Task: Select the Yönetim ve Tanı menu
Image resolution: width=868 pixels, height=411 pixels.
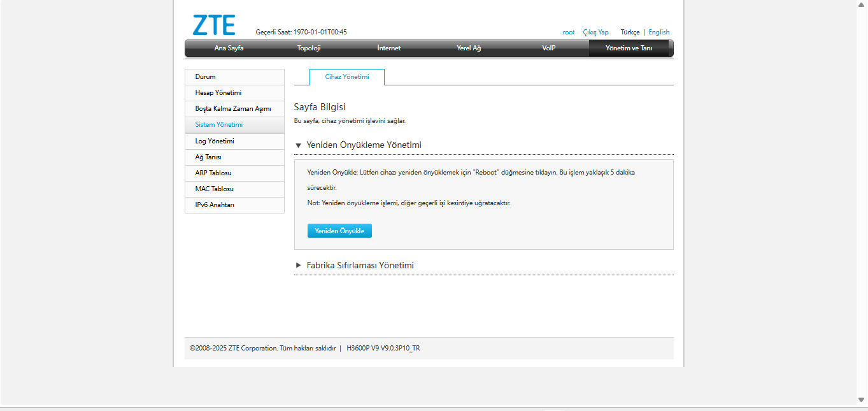Action: [629, 48]
